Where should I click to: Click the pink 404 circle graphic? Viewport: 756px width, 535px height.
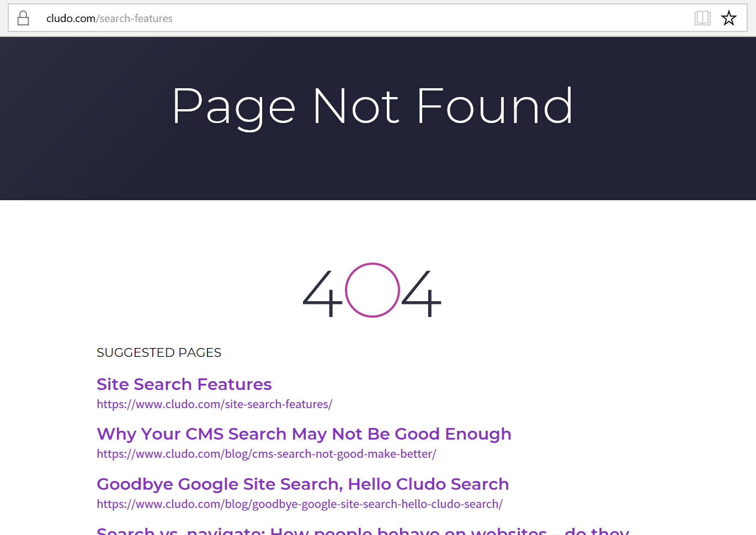click(x=371, y=291)
